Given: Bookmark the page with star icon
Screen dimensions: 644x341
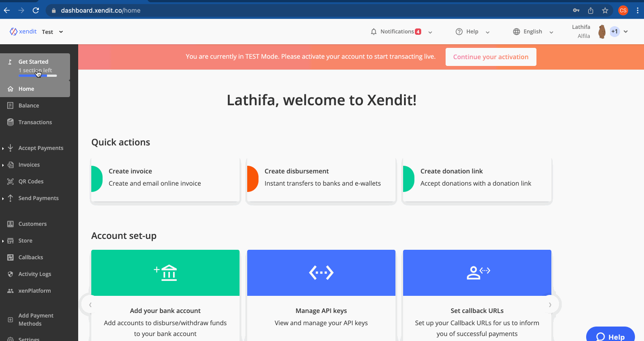Looking at the screenshot, I should coord(605,10).
